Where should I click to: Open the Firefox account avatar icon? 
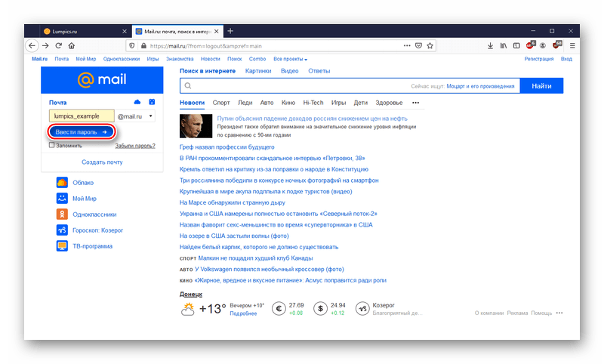[x=543, y=46]
